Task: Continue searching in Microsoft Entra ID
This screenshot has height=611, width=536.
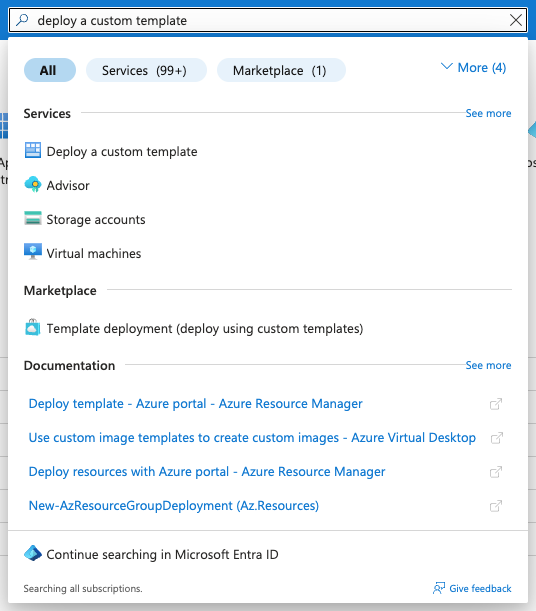Action: (162, 554)
